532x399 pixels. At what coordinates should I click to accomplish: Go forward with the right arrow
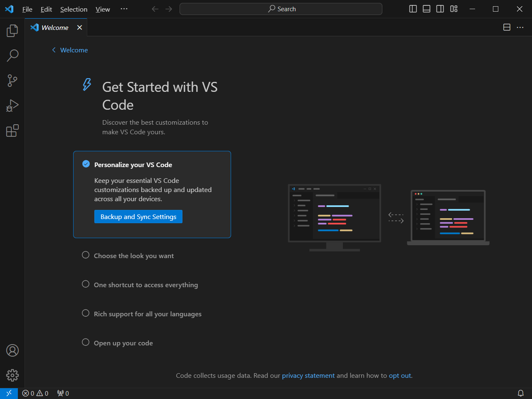[x=169, y=9]
